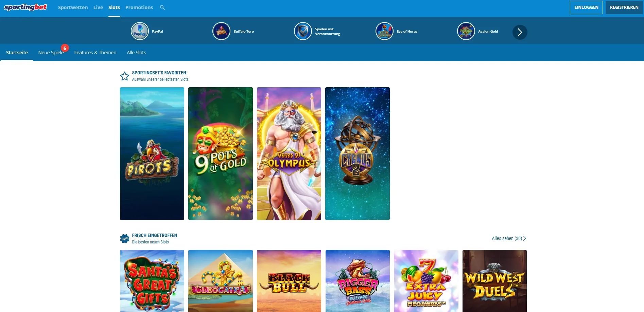Screen dimensions: 644x312
Task: Advance the carousel with the right arrow
Action: pos(520,32)
